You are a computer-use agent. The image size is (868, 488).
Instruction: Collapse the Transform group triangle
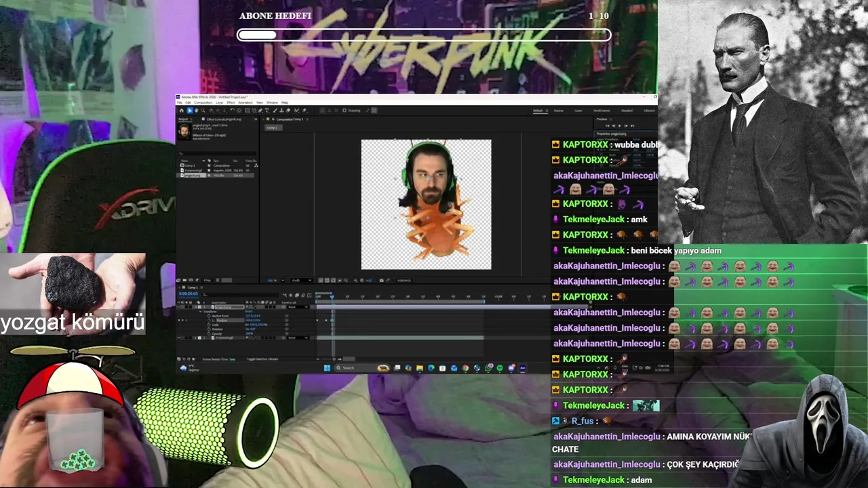pyautogui.click(x=200, y=311)
